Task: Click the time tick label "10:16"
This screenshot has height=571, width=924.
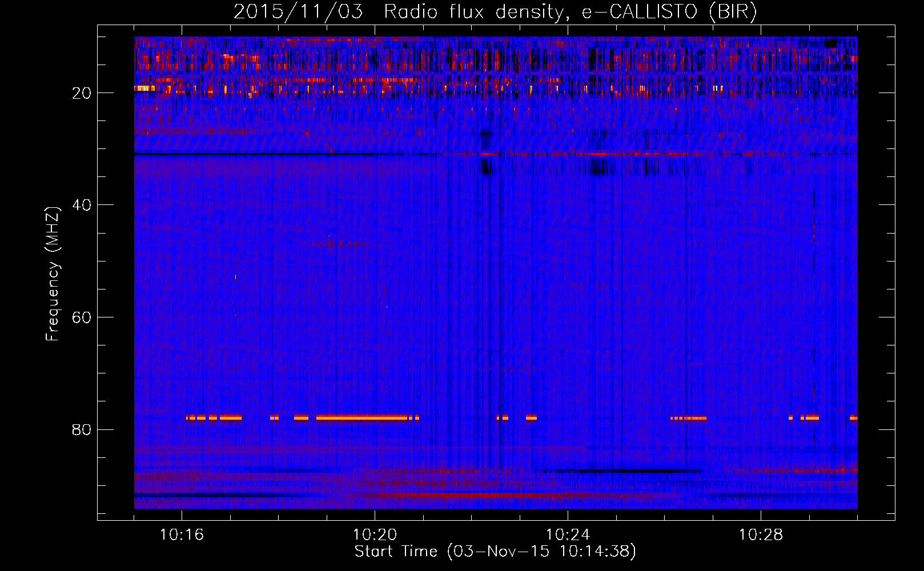Action: tap(182, 535)
